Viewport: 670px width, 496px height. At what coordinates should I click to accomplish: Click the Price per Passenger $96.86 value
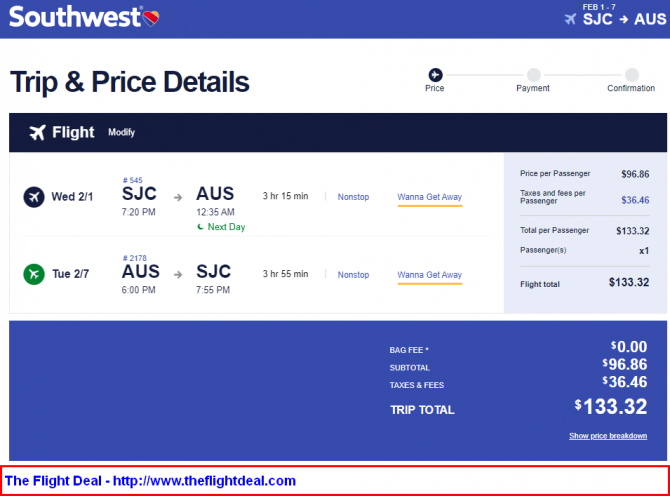[635, 174]
